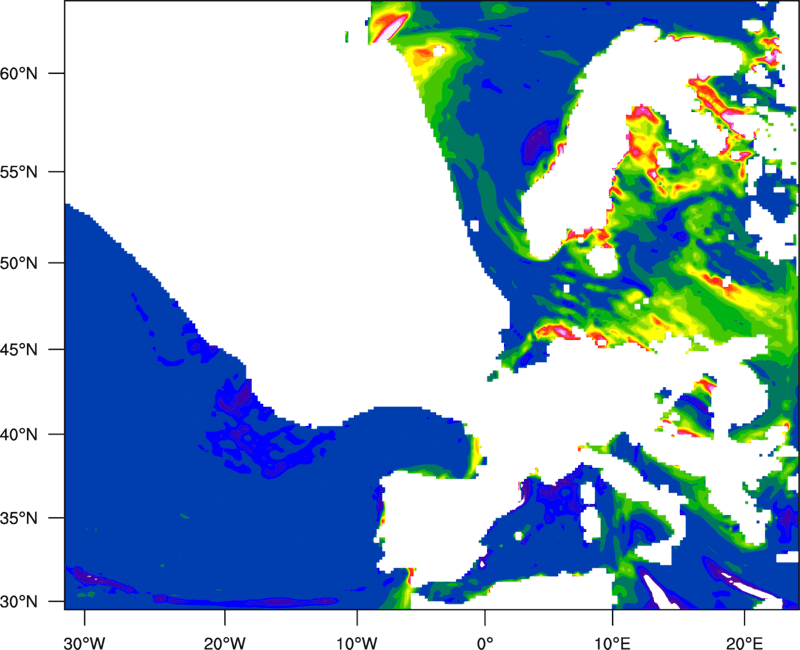The image size is (800, 650).
Task: Click the 50°N latitude label
Action: click(x=18, y=263)
